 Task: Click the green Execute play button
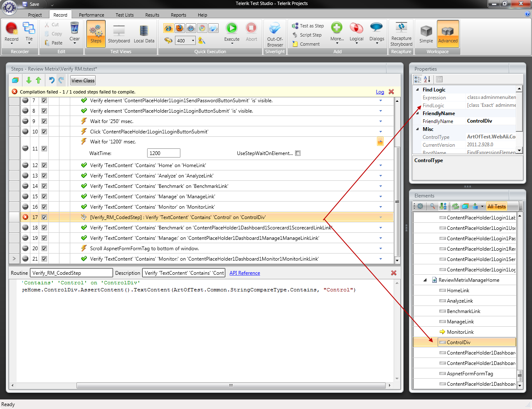click(232, 28)
